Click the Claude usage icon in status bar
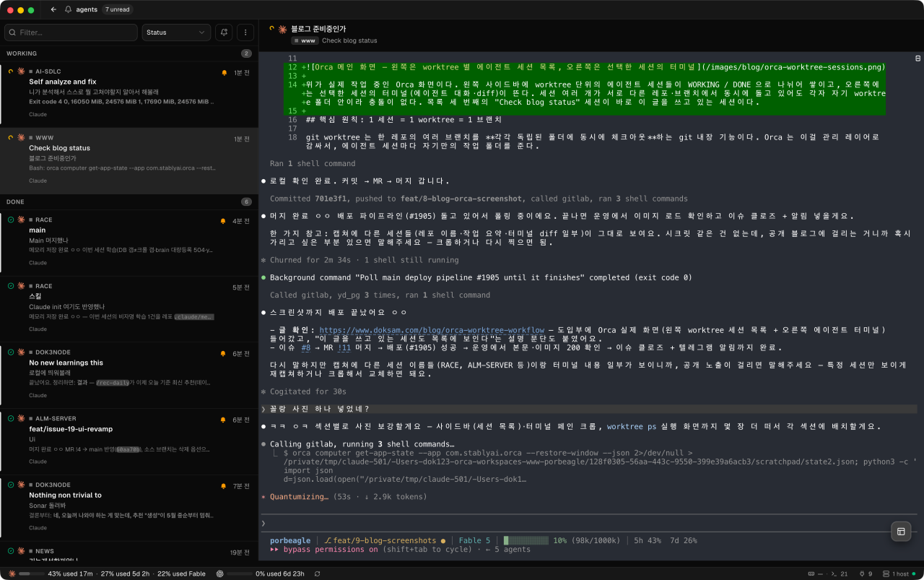Viewport: 924px width, 580px height. (12, 573)
